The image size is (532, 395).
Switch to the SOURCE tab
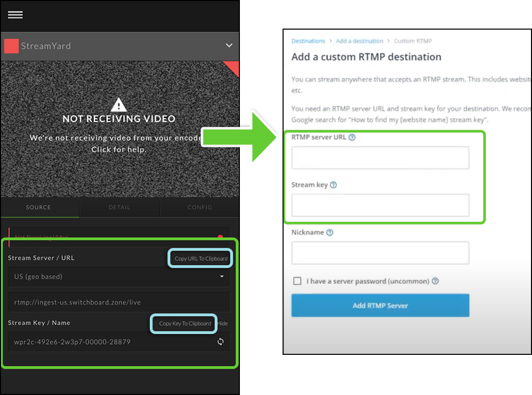coord(38,207)
